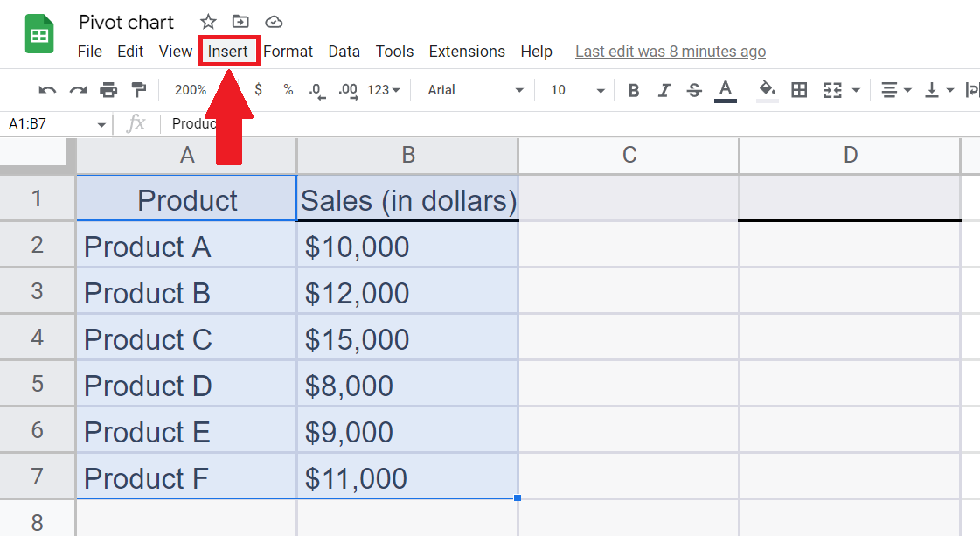Select cell 'Product B'
The image size is (980, 536).
coord(186,291)
